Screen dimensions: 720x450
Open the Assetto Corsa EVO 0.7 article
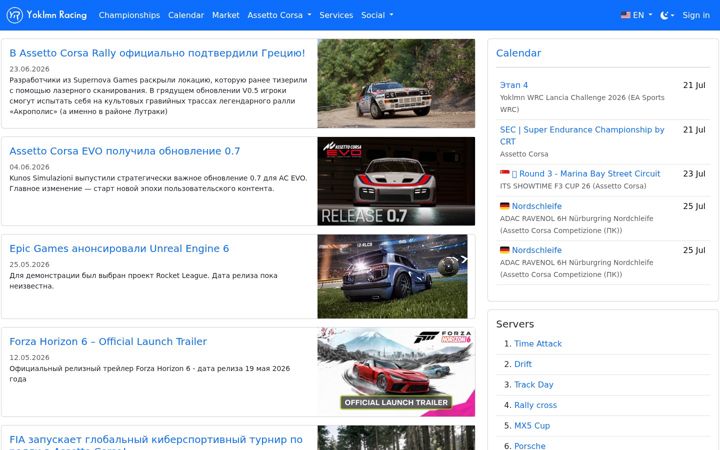click(x=124, y=151)
